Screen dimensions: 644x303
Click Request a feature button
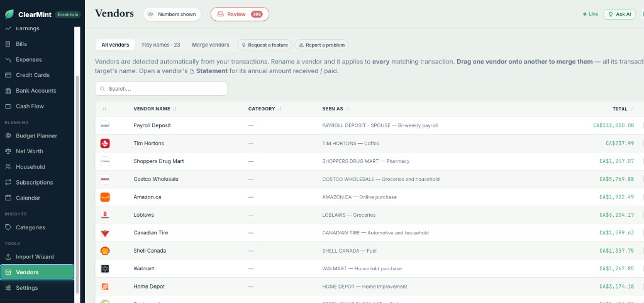(265, 45)
